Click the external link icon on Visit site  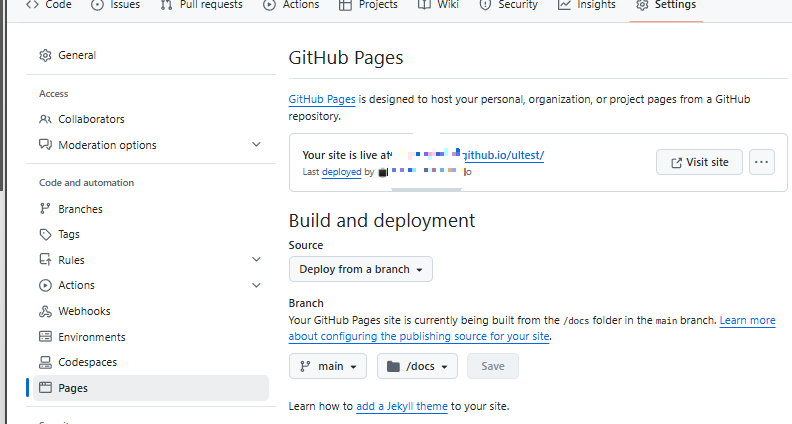(676, 163)
